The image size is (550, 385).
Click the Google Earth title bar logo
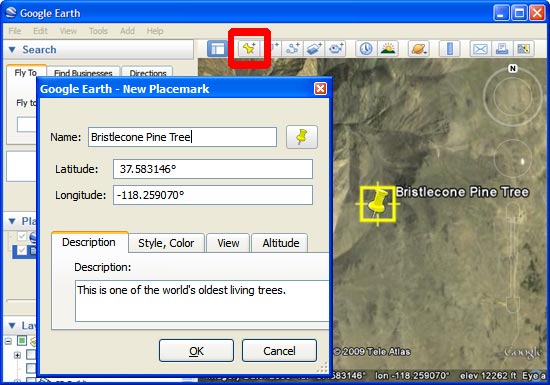click(x=11, y=13)
